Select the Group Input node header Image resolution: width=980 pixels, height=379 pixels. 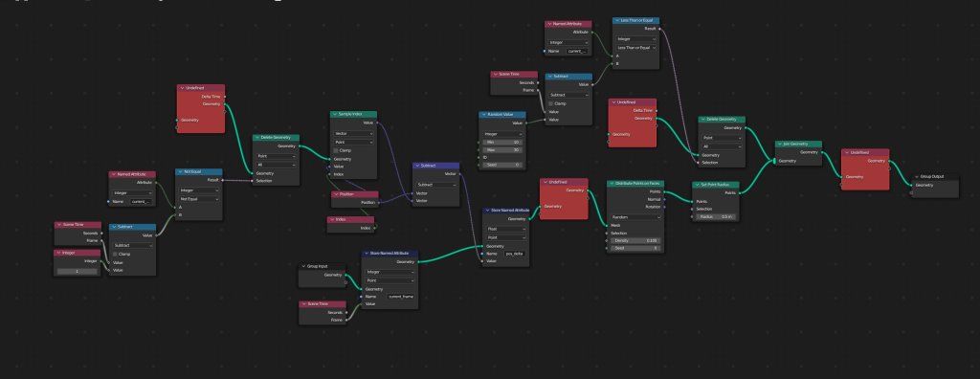click(x=322, y=266)
